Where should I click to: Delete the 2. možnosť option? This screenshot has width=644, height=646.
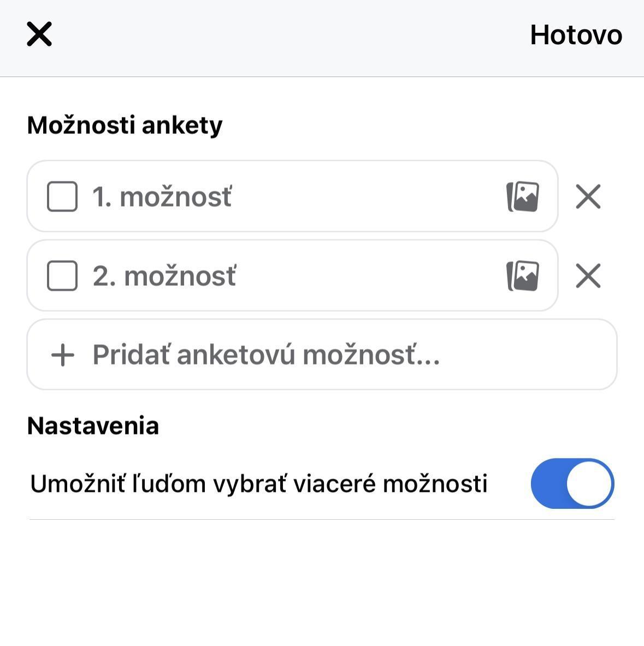[x=588, y=276]
